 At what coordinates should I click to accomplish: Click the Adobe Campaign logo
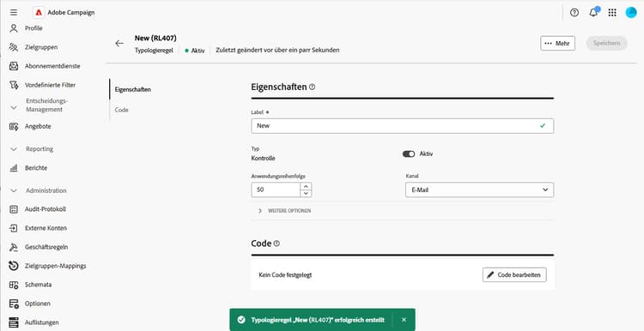pyautogui.click(x=39, y=12)
